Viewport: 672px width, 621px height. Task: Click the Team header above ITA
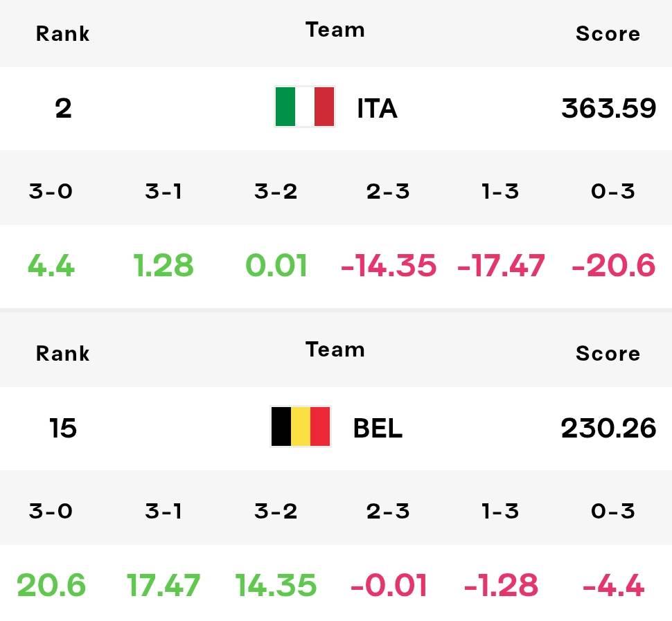click(x=335, y=30)
